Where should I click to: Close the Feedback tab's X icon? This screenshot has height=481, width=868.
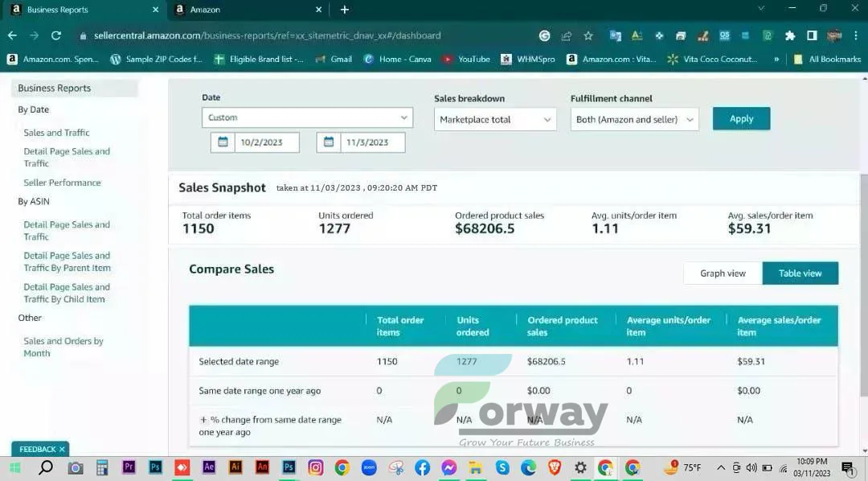click(62, 449)
